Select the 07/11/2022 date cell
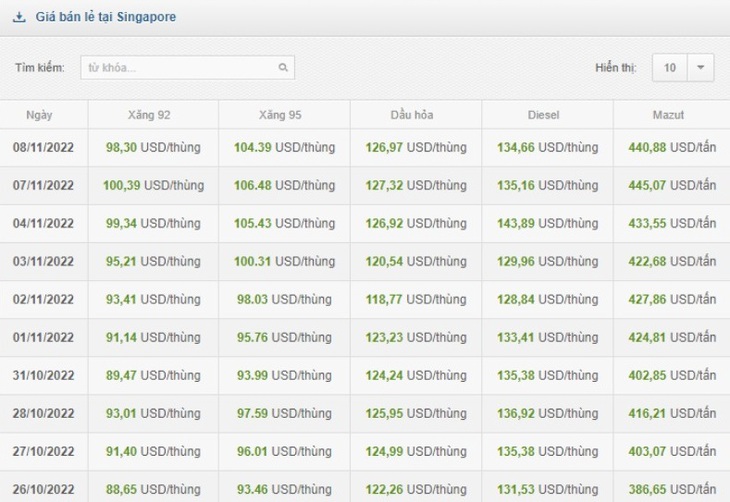This screenshot has width=730, height=502. [x=43, y=185]
